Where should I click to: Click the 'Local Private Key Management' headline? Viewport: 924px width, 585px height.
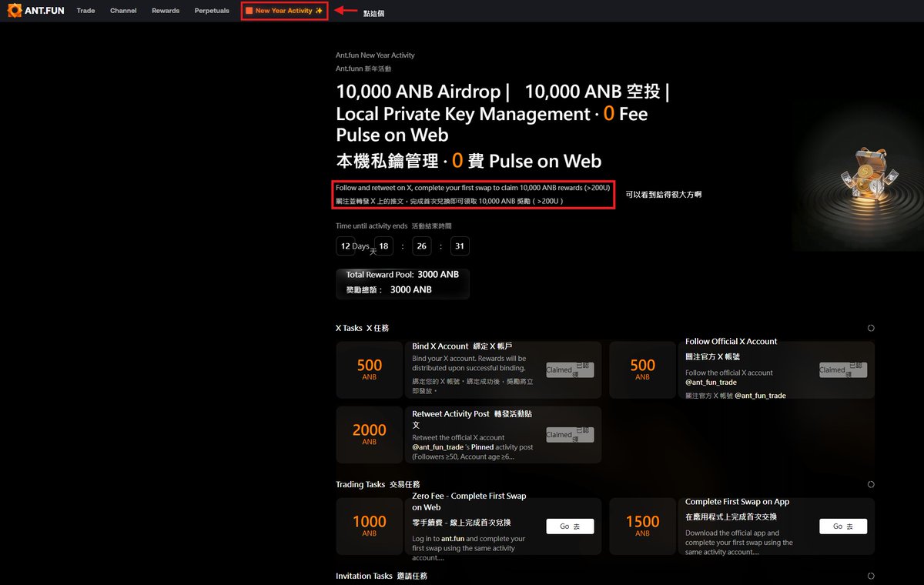click(x=463, y=114)
